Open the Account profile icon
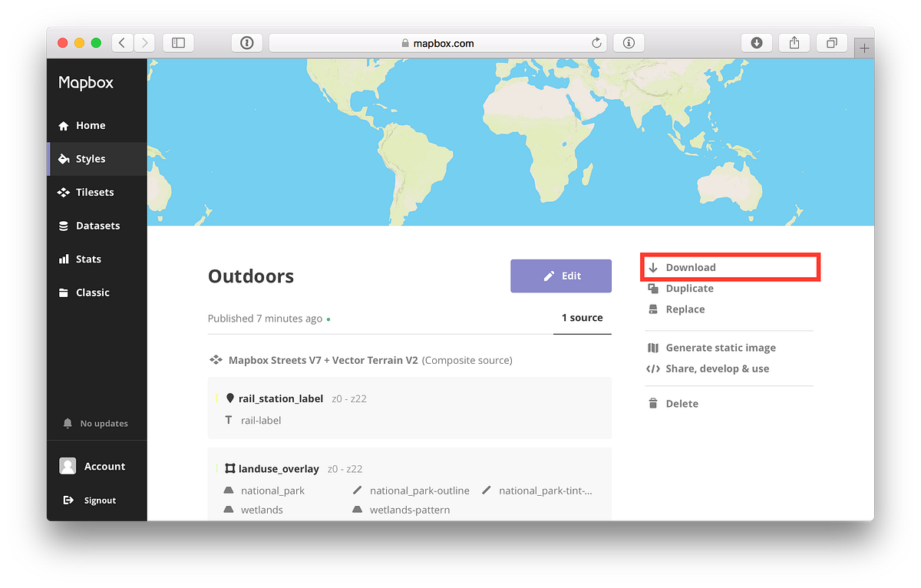This screenshot has width=921, height=588. tap(69, 466)
